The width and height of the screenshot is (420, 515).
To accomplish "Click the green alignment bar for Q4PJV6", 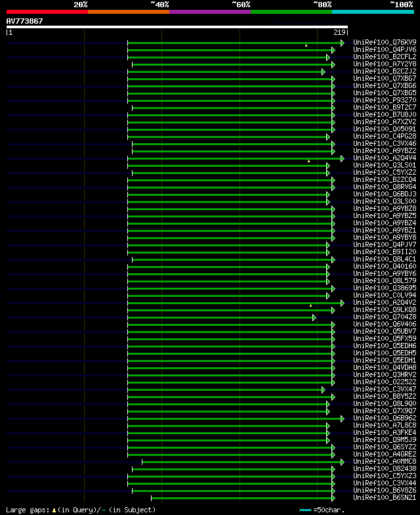I will click(230, 50).
